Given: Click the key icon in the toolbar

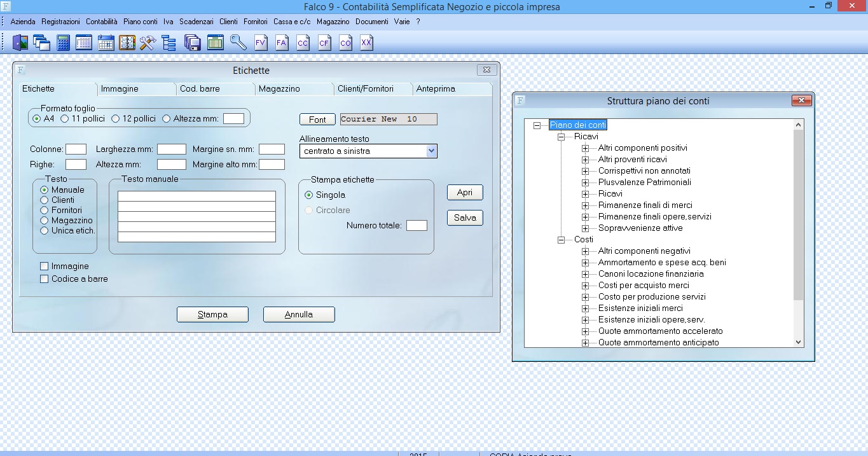Looking at the screenshot, I should (238, 43).
